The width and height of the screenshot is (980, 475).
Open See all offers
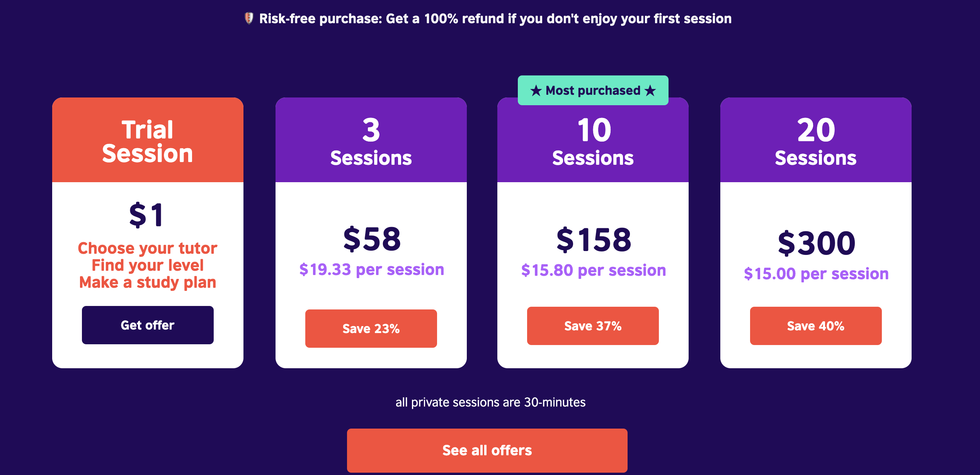[487, 450]
